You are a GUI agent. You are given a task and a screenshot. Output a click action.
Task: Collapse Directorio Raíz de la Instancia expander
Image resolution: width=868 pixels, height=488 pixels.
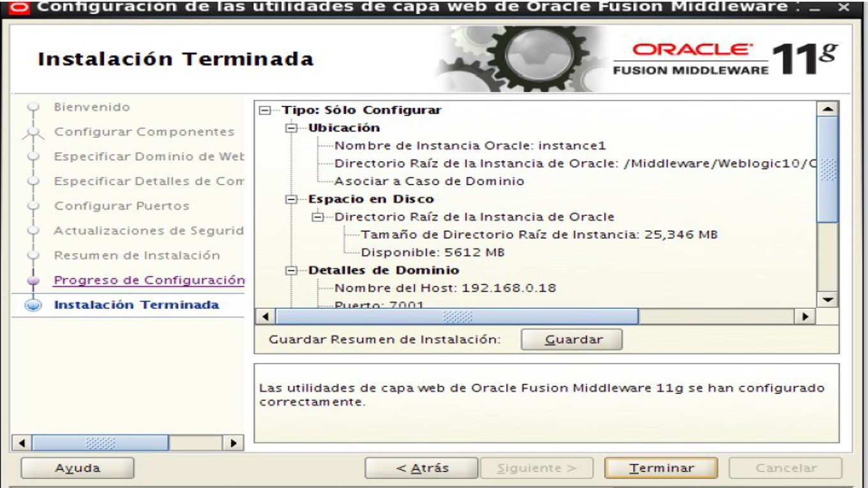tap(317, 218)
